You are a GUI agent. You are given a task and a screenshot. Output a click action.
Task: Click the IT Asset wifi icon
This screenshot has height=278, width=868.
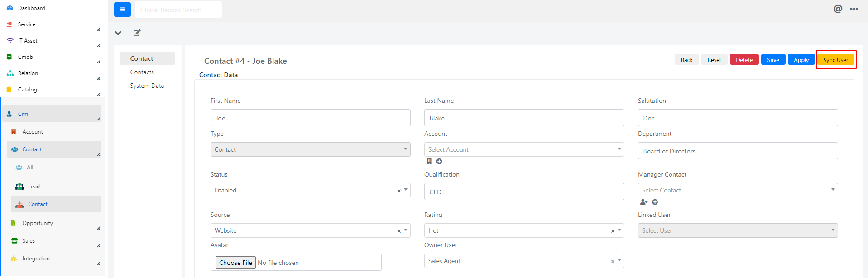tap(10, 41)
